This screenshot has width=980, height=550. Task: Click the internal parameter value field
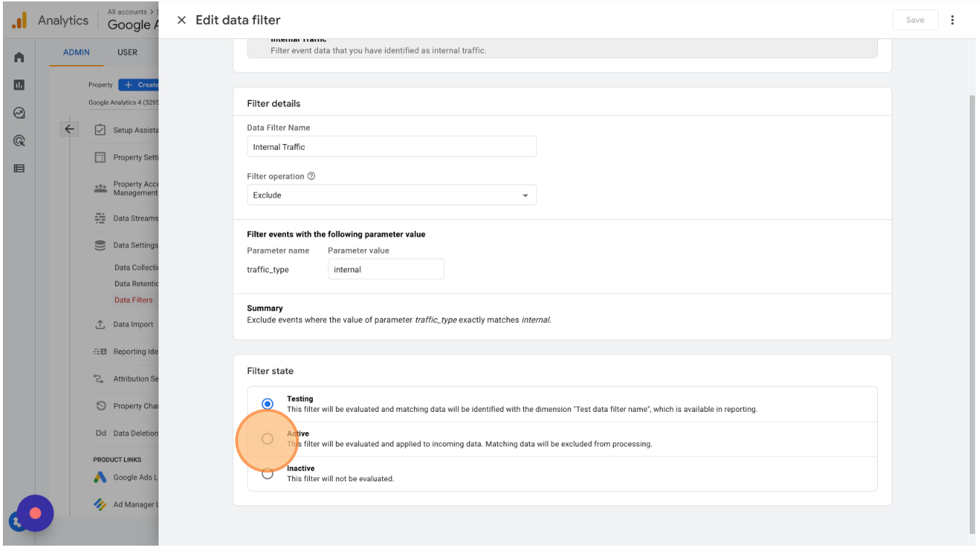[386, 270]
